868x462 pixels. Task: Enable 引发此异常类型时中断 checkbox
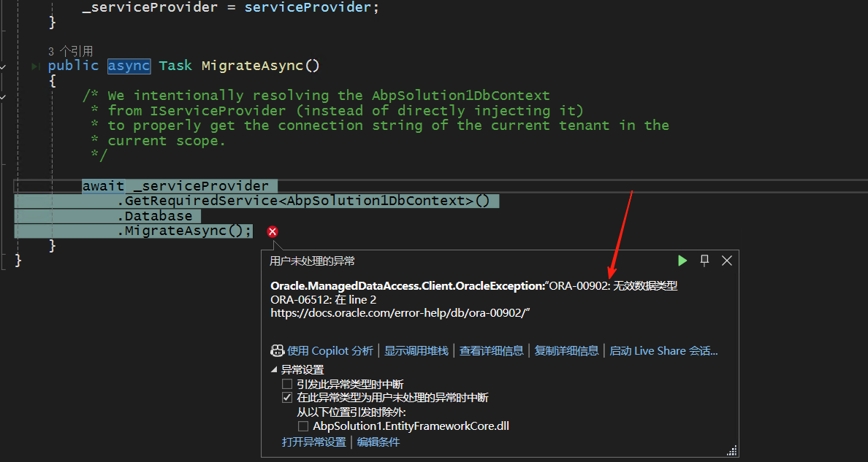pyautogui.click(x=286, y=384)
